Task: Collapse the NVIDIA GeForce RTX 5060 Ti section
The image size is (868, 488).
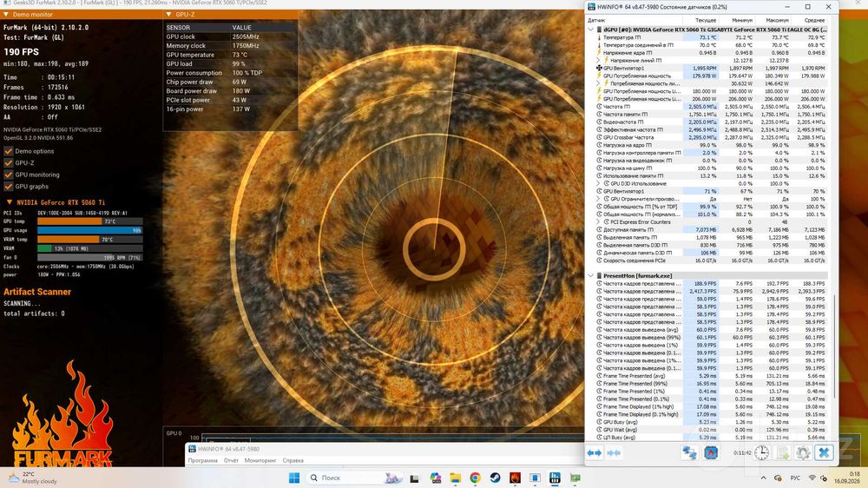Action: [9, 202]
